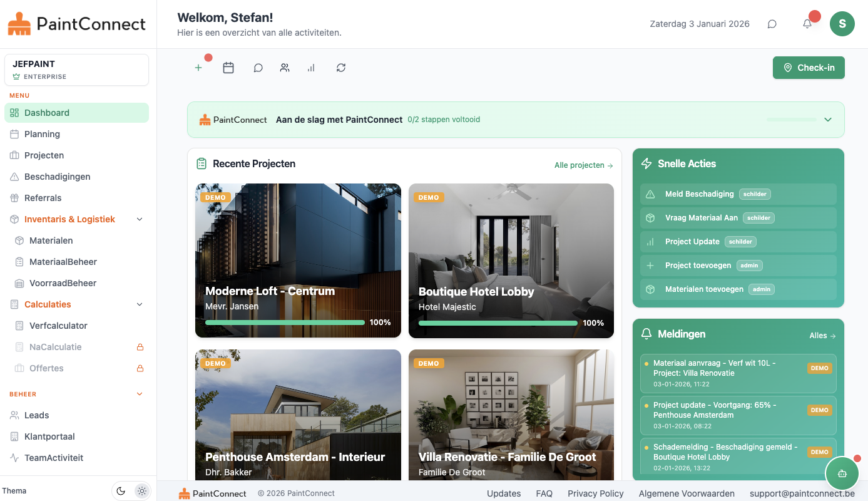Open the calendar icon in the quick toolbar

[228, 67]
